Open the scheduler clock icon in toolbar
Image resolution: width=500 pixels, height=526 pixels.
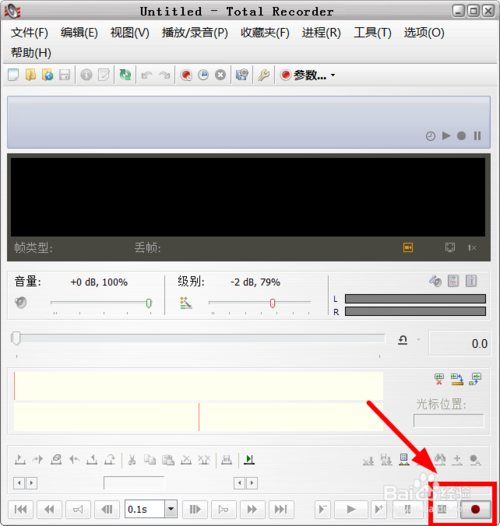(203, 75)
